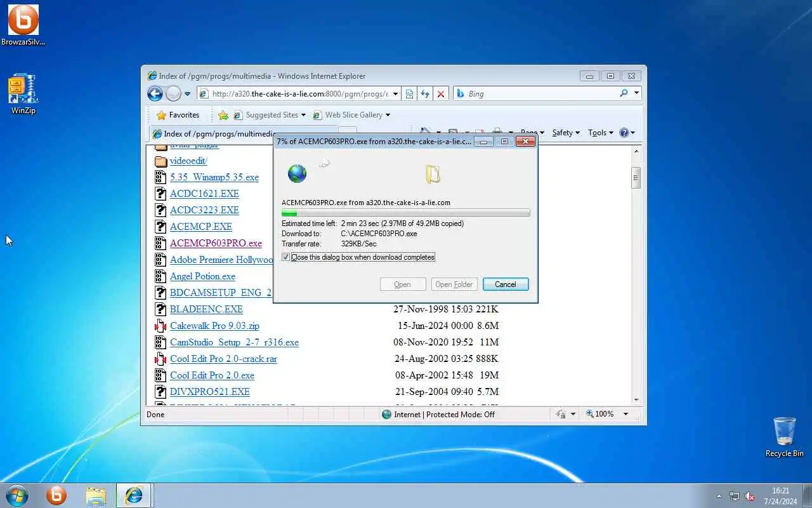
Task: Click the BDCAMSETUP_ENG link
Action: click(221, 293)
